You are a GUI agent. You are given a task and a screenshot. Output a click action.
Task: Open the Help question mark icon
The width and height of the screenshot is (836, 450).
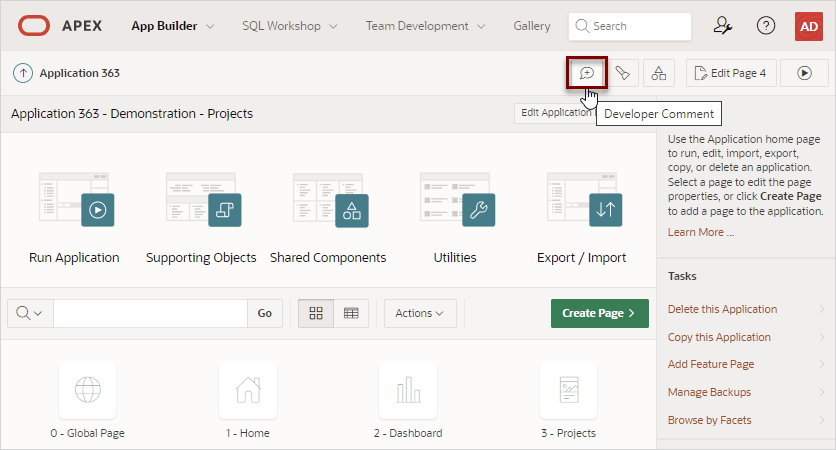click(x=766, y=26)
